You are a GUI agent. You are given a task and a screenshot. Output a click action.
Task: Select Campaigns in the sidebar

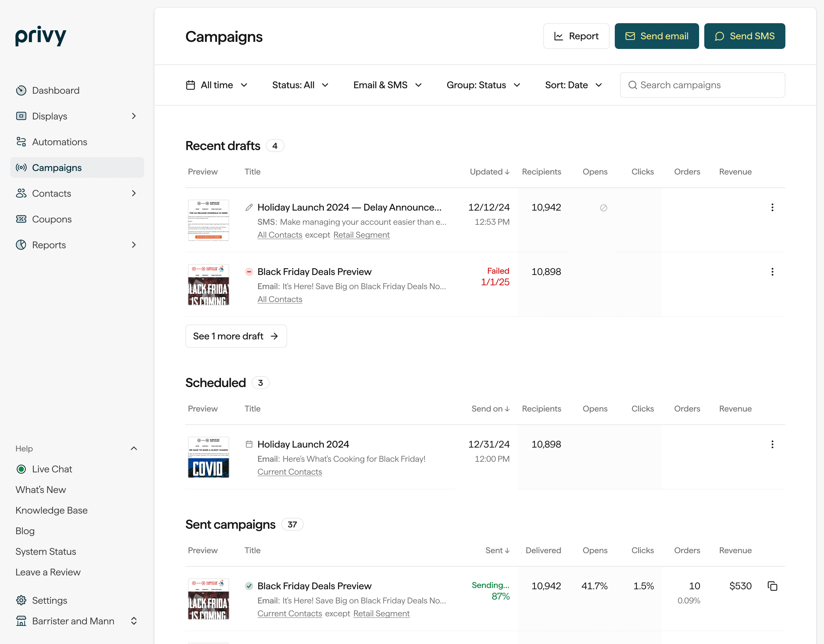(77, 168)
